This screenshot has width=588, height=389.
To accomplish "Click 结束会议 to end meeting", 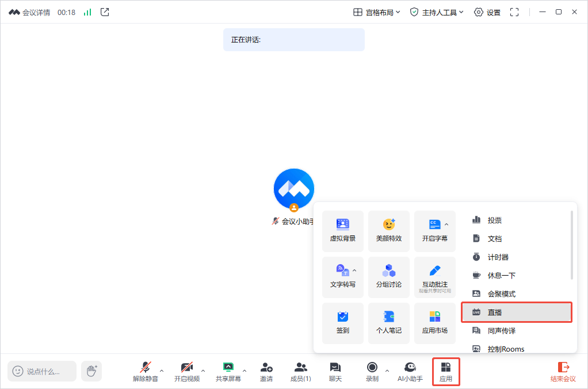I will pyautogui.click(x=563, y=372).
